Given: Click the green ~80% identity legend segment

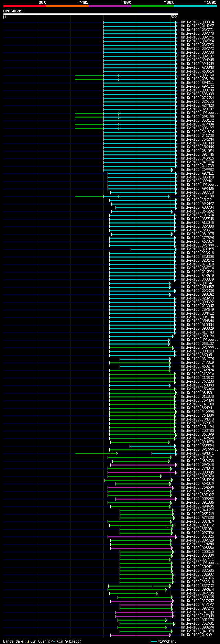Looking at the screenshot, I should (x=152, y=6).
